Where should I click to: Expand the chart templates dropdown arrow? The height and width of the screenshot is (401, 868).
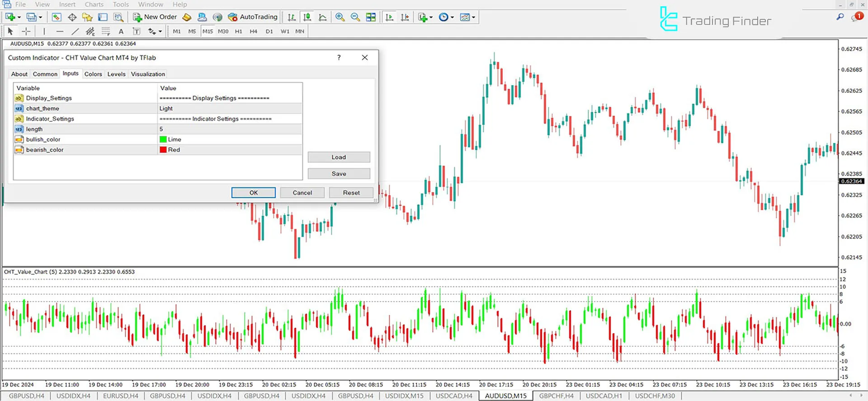click(x=473, y=17)
